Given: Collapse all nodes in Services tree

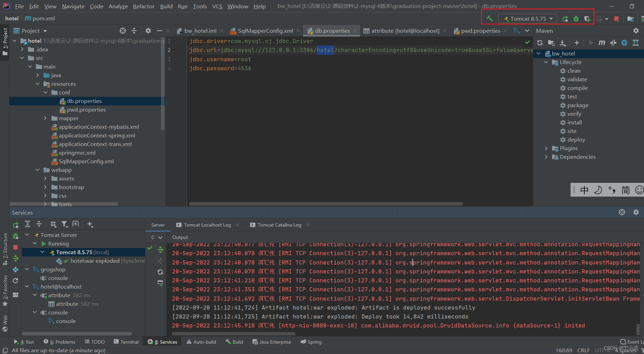Looking at the screenshot, I should click(x=39, y=224).
